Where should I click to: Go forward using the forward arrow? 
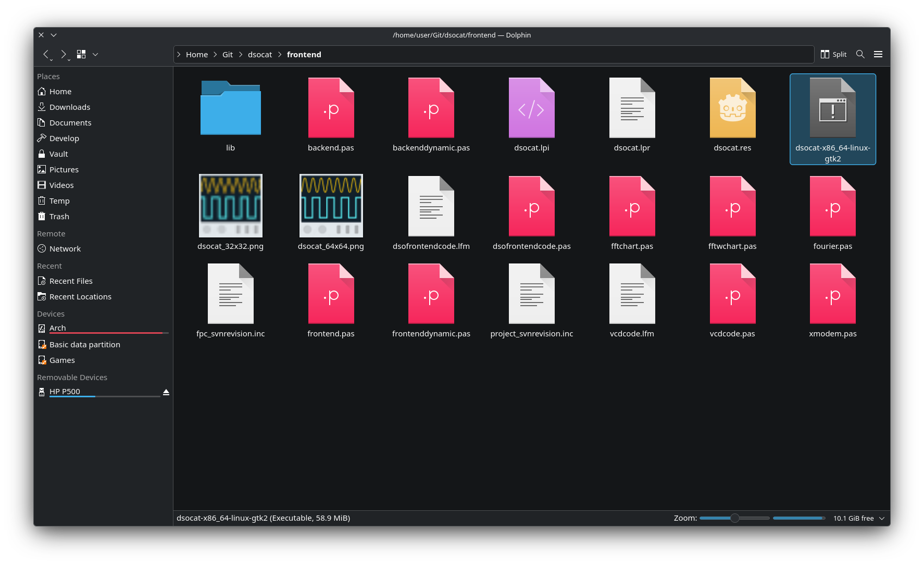64,54
